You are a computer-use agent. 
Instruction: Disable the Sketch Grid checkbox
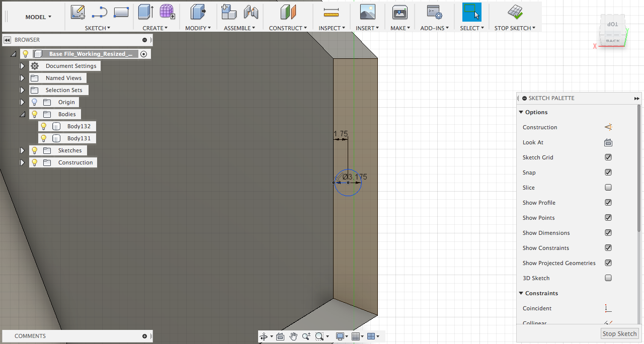608,157
